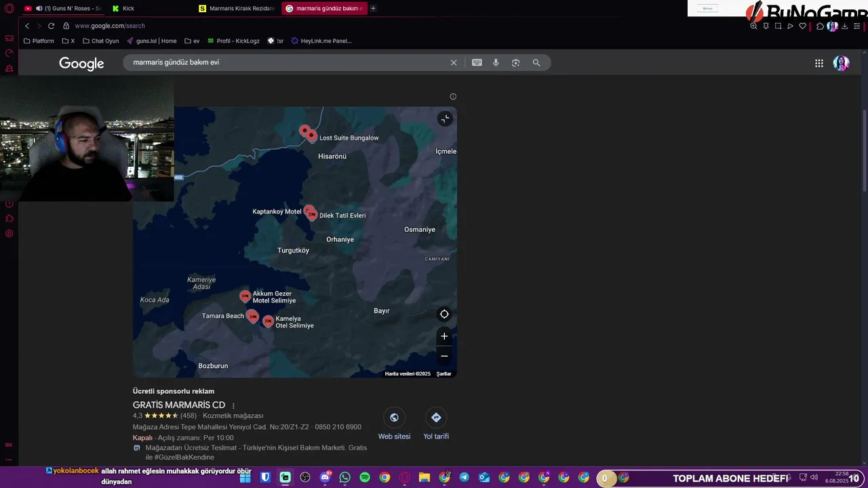Image resolution: width=868 pixels, height=488 pixels.
Task: Search by image with Google Lens
Action: tap(515, 62)
